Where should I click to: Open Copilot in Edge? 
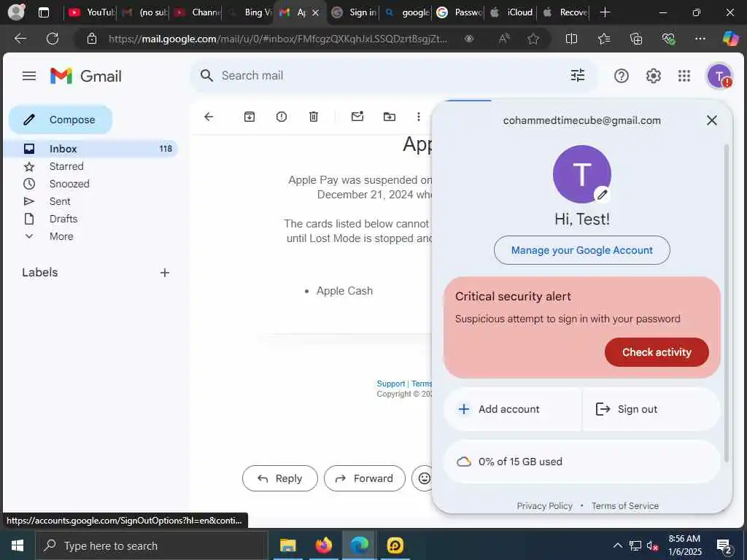(730, 39)
